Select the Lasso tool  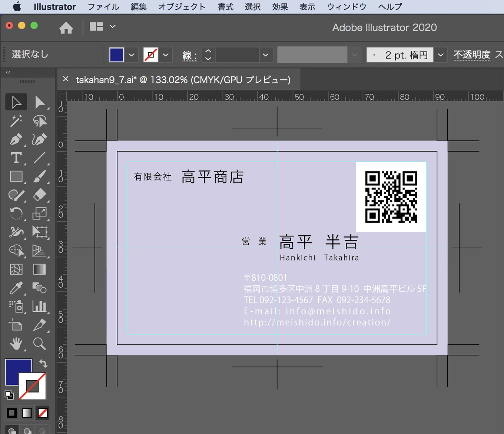[x=40, y=121]
